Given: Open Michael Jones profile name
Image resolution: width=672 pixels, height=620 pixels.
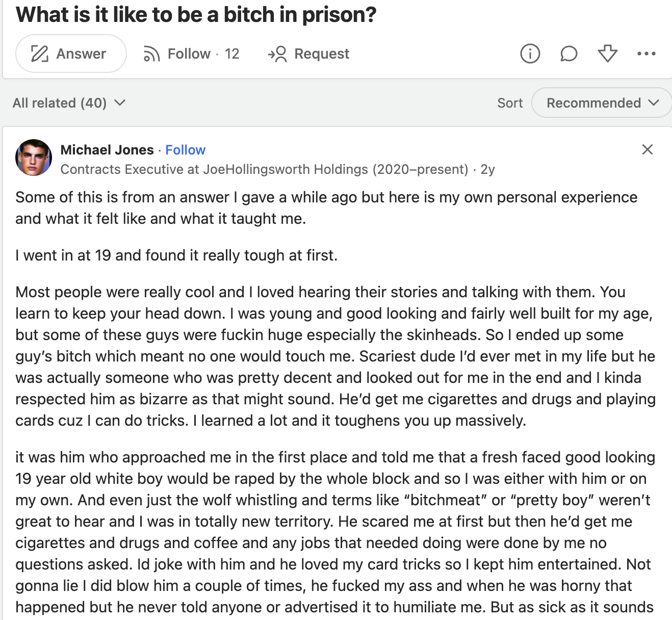Looking at the screenshot, I should (x=107, y=150).
